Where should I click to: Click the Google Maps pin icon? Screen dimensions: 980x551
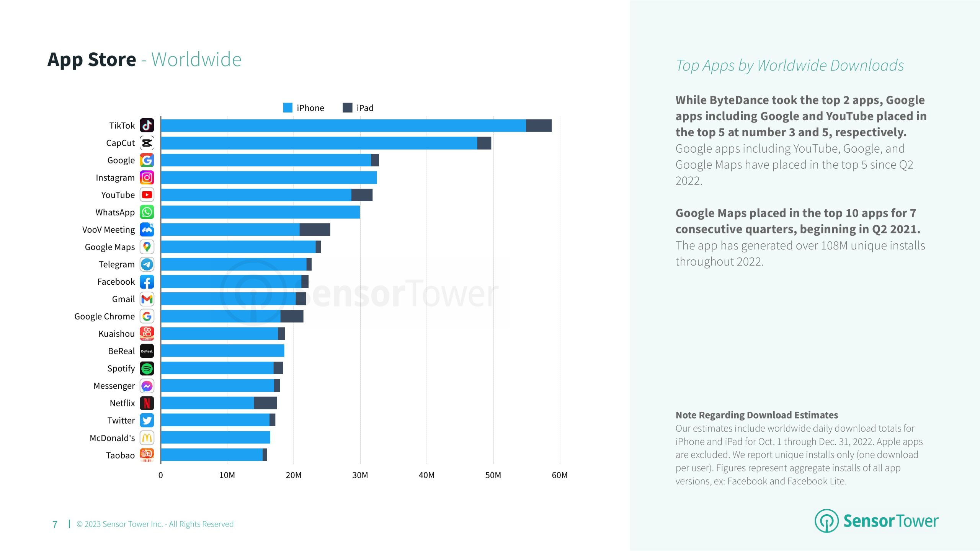[x=147, y=247]
